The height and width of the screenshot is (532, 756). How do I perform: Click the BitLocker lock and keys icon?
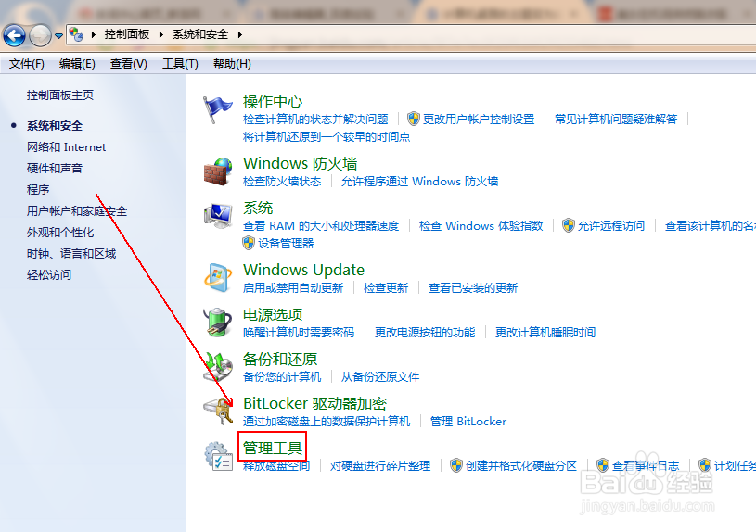click(x=218, y=411)
